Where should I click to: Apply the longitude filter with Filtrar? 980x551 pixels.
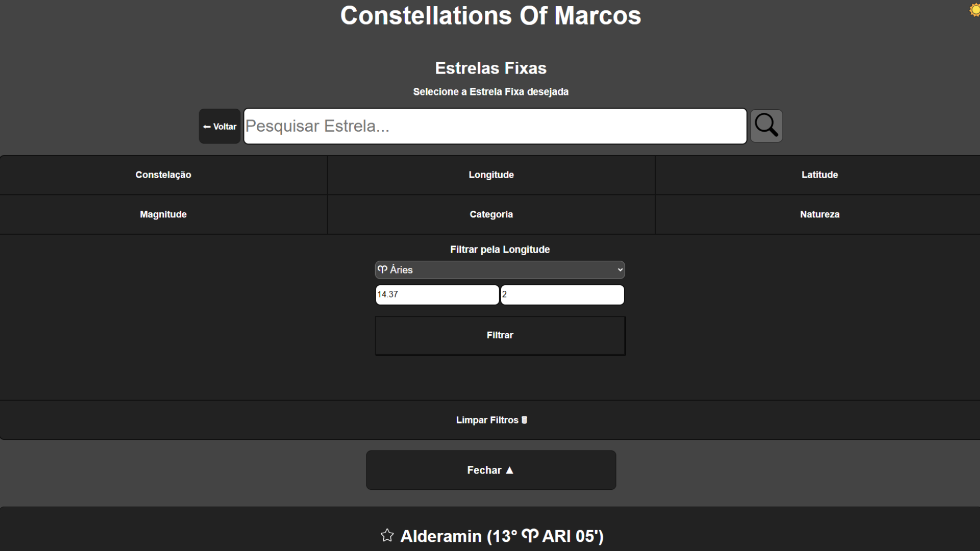tap(500, 335)
